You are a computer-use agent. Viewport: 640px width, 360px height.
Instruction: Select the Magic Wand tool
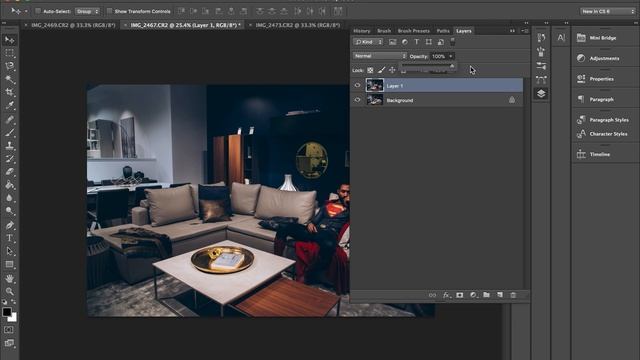pos(9,79)
